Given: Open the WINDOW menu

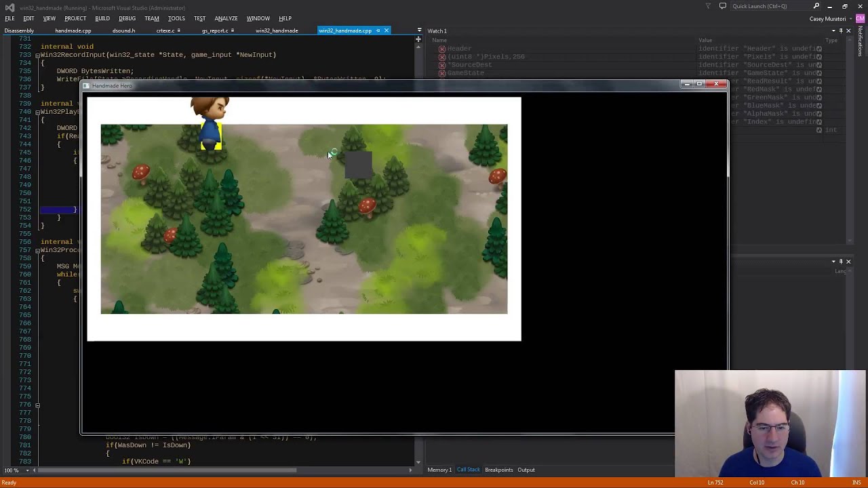Looking at the screenshot, I should [x=258, y=18].
